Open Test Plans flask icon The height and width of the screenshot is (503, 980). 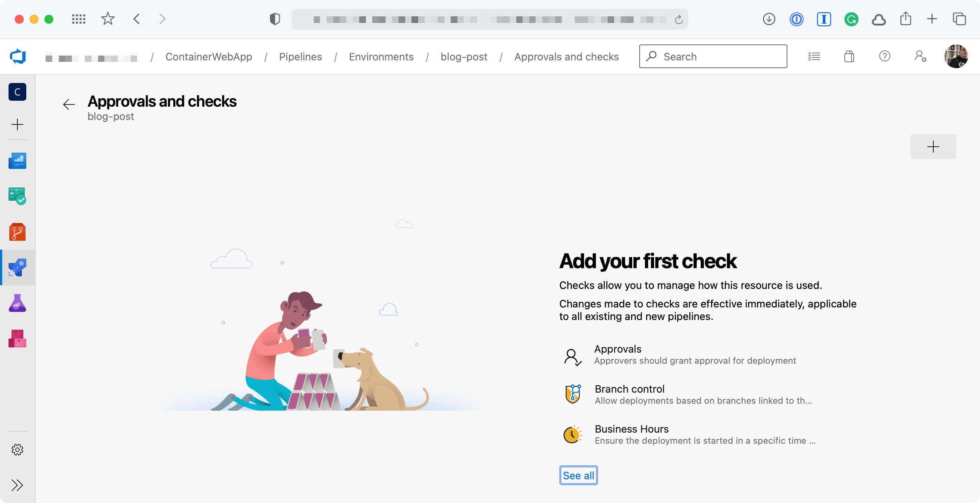click(x=17, y=303)
